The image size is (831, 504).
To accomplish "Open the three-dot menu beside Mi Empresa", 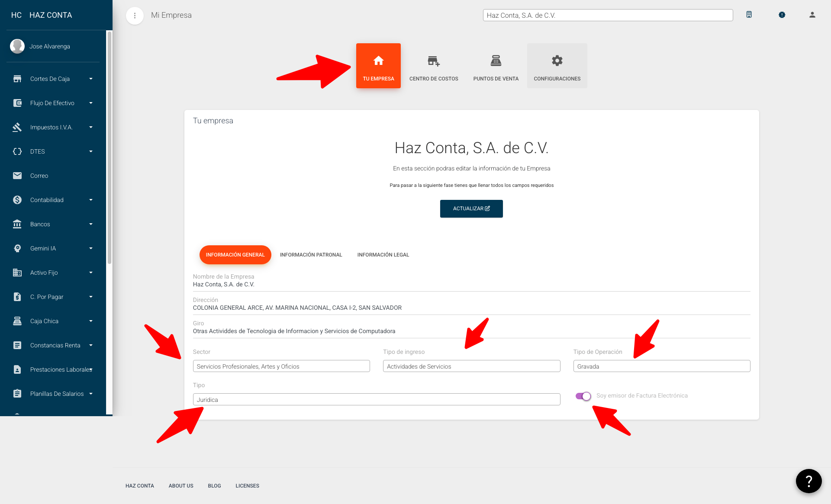I will pyautogui.click(x=135, y=16).
